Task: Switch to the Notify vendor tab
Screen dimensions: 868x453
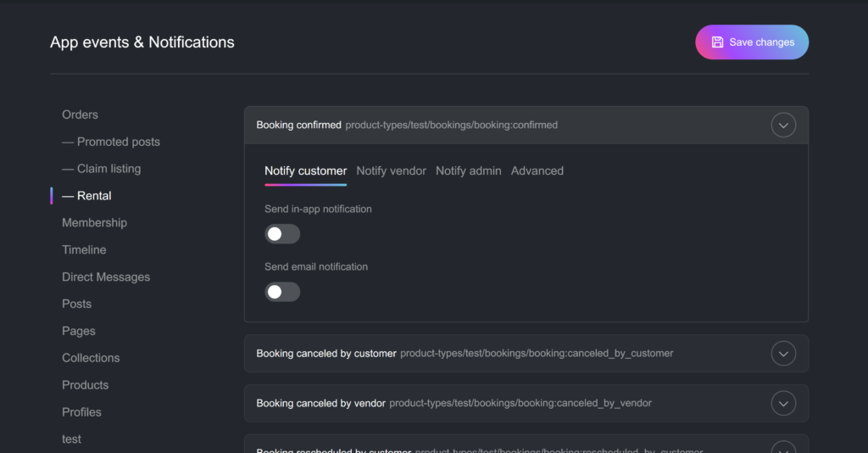Action: pos(391,171)
